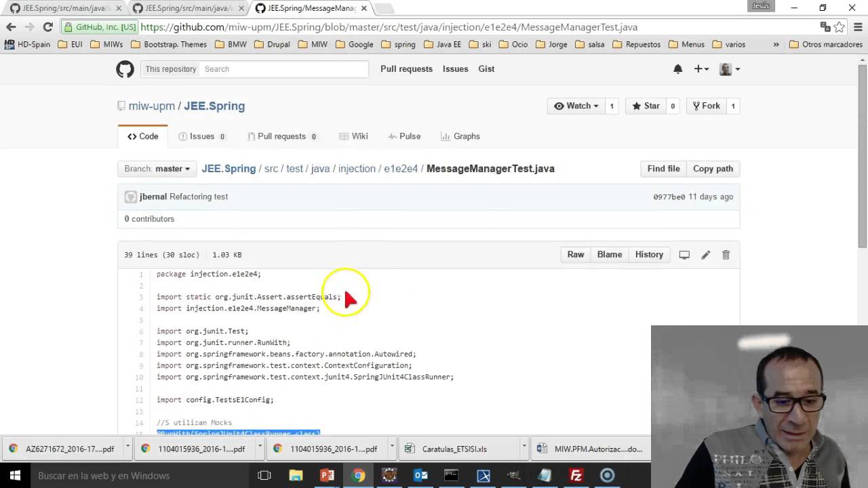Screen dimensions: 868x488
Task: Bookmark page with star icon
Action: click(840, 27)
